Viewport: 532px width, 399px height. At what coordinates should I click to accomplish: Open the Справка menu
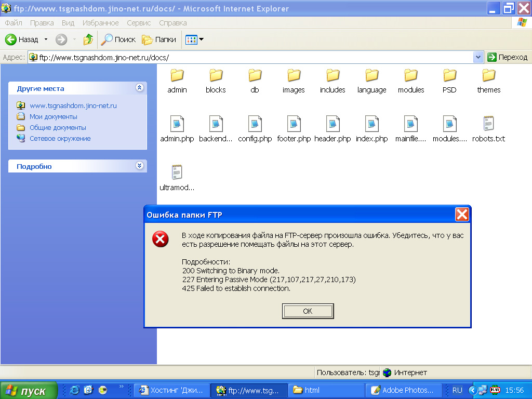click(x=172, y=23)
